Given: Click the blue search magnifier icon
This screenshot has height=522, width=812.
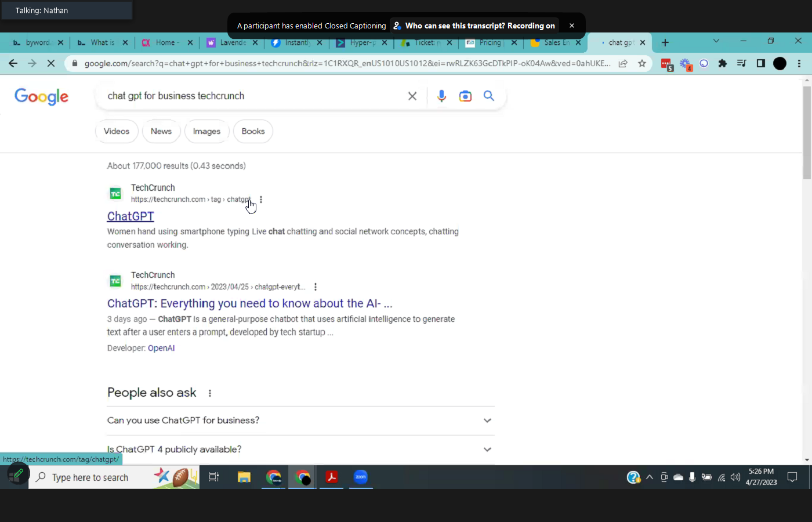Looking at the screenshot, I should pos(489,96).
